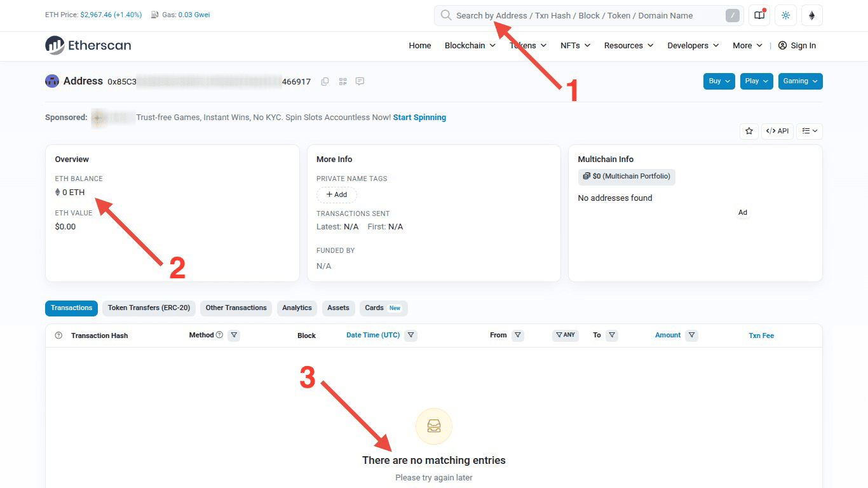Open the book icon in top bar

(759, 16)
